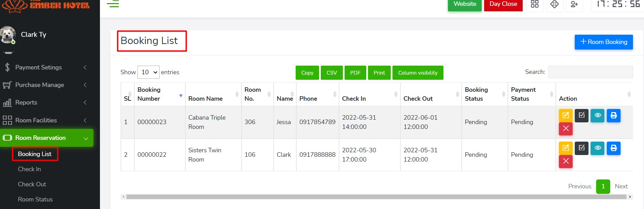The width and height of the screenshot is (644, 209).
Task: Export table using PDF button
Action: pos(355,73)
